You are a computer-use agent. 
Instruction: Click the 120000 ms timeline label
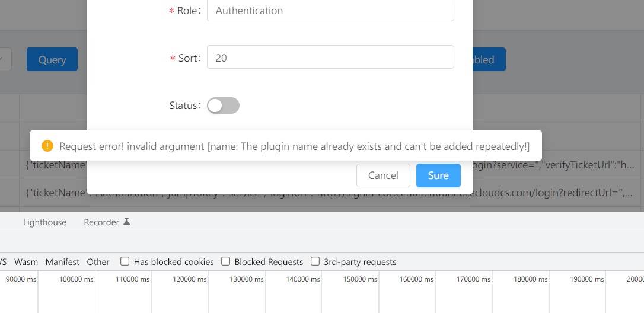pyautogui.click(x=189, y=279)
